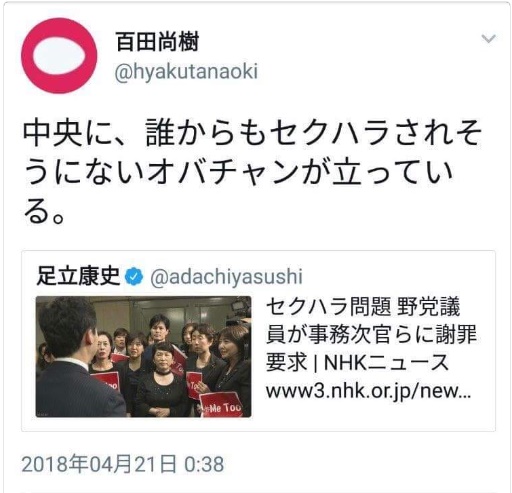
Task: Click the first line 中央に of tweet
Action: pos(252,133)
